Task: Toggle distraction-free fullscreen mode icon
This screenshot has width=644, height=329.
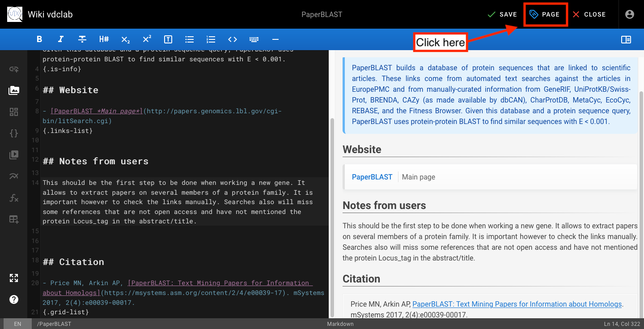Action: [14, 278]
